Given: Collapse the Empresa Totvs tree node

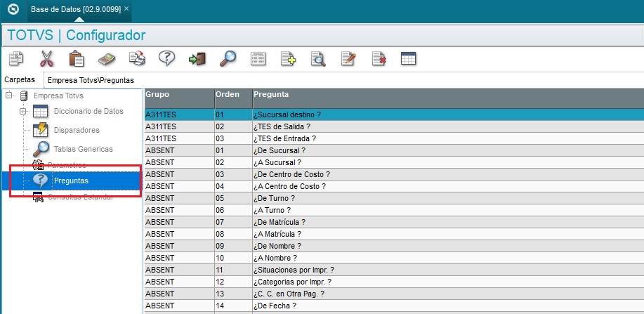Looking at the screenshot, I should (x=8, y=96).
